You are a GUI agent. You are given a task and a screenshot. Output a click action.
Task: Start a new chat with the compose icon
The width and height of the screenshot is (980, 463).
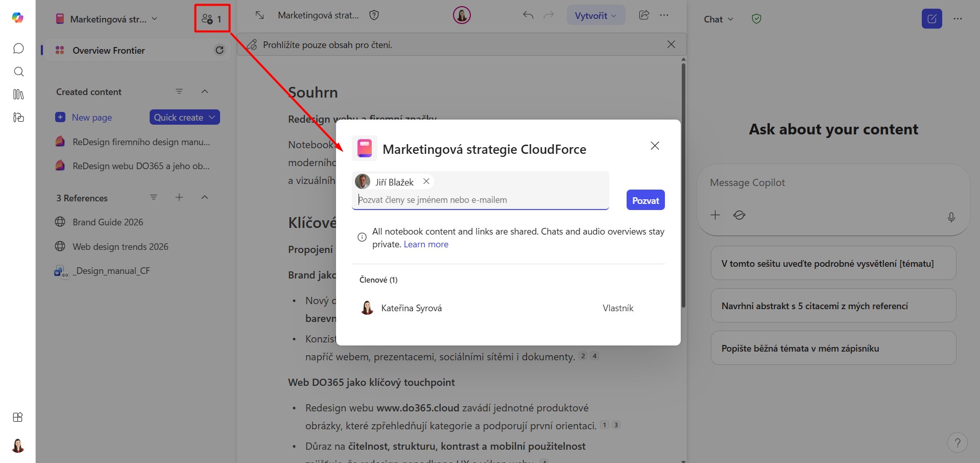932,19
